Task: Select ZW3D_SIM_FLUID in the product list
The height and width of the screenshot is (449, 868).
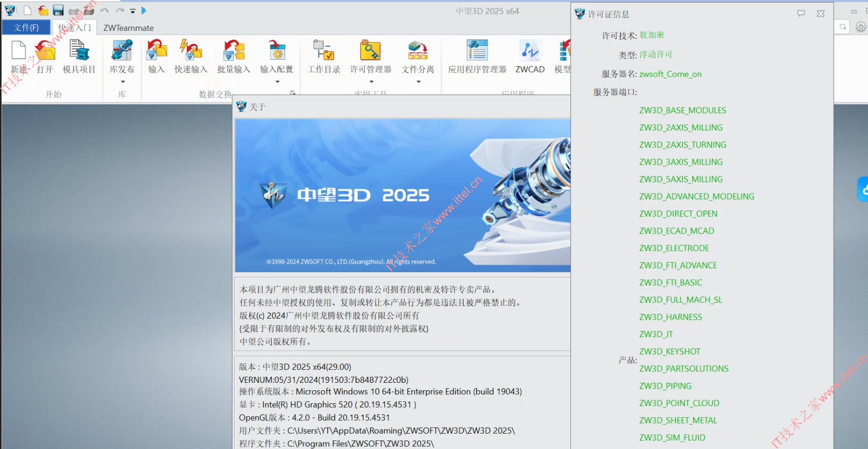Action: tap(672, 438)
